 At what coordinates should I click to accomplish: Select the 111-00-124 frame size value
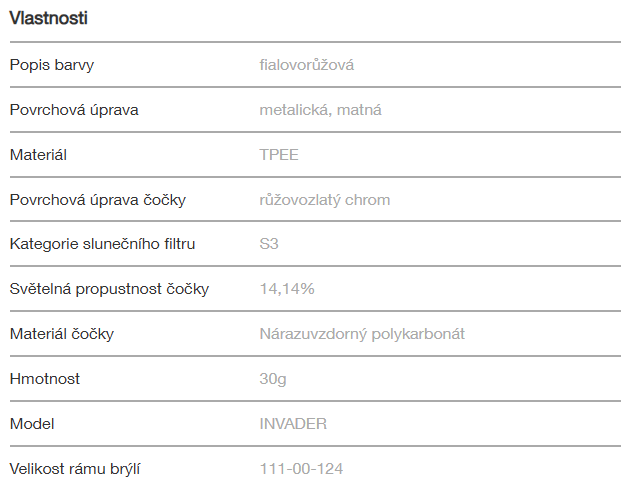302,468
